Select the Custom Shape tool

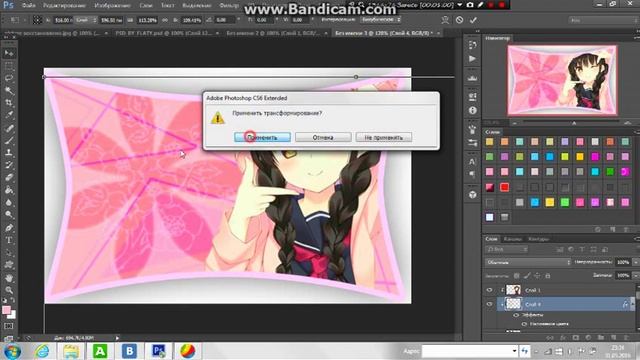point(9,264)
